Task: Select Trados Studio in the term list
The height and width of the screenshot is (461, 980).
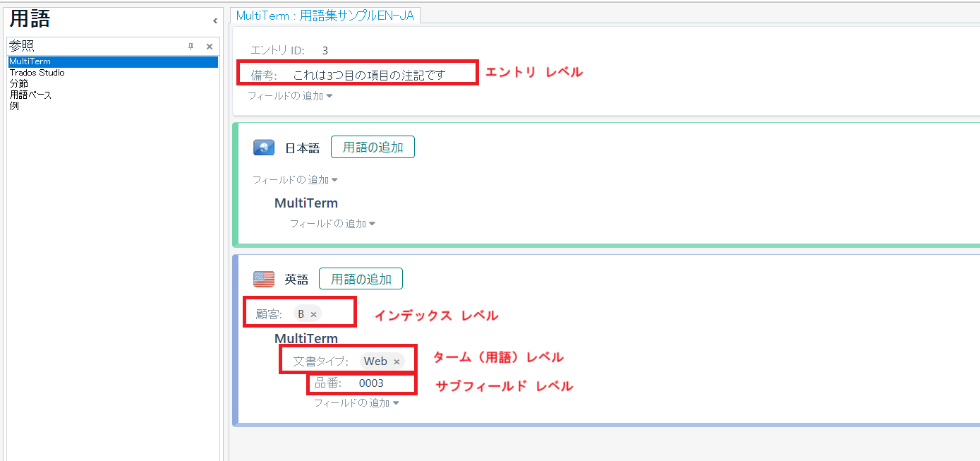Action: coord(37,73)
